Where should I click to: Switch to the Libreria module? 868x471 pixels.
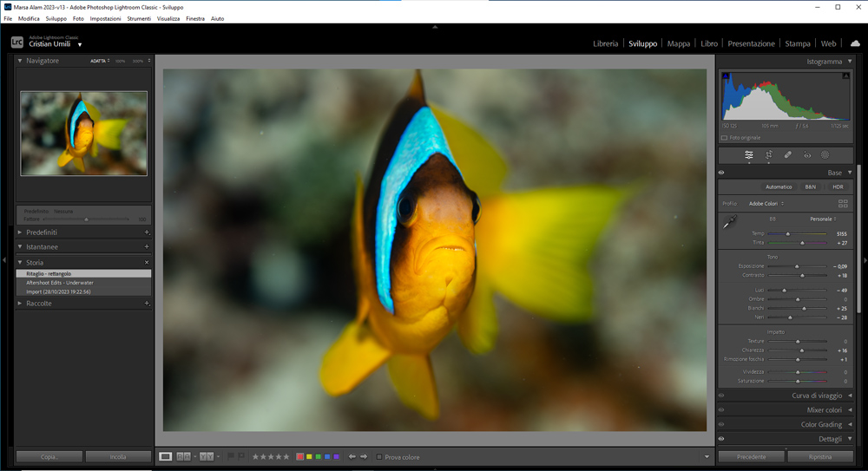[x=605, y=43]
